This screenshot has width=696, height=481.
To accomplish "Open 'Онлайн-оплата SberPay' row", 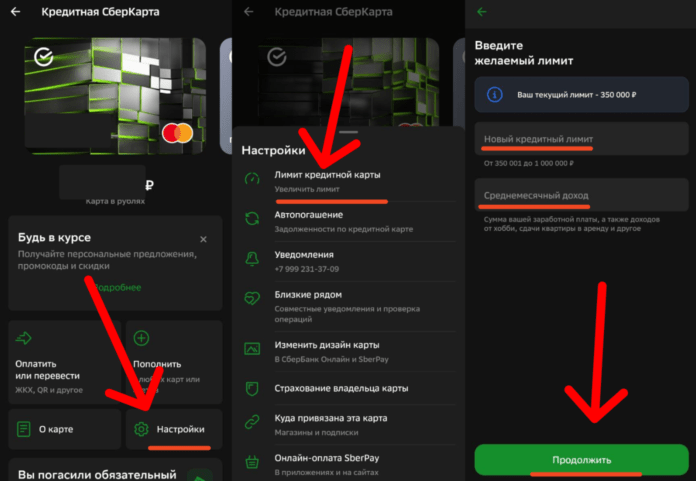I will (x=348, y=464).
